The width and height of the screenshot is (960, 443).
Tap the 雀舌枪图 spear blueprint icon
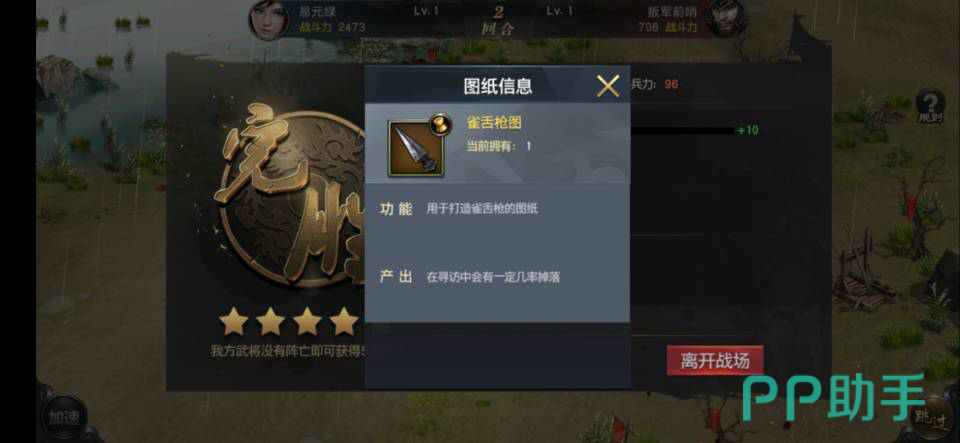point(416,148)
